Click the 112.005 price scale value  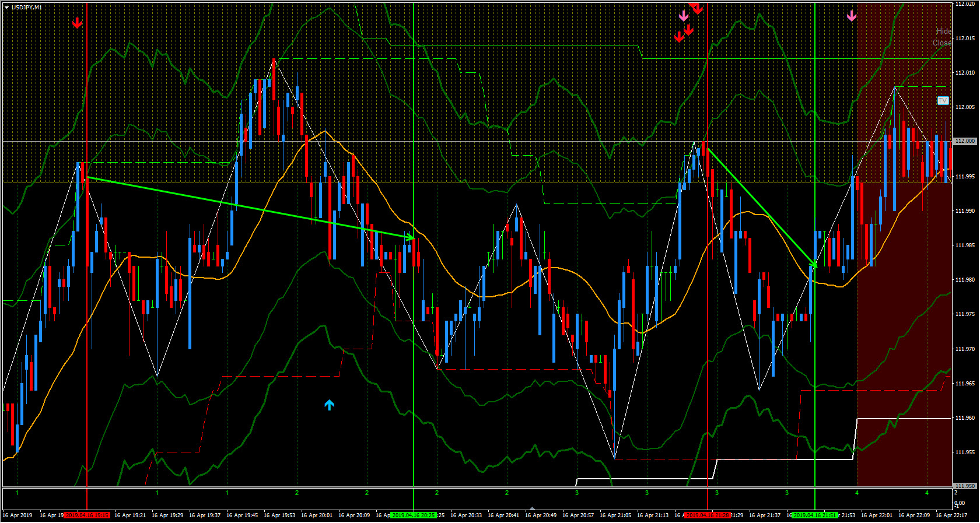pos(965,107)
